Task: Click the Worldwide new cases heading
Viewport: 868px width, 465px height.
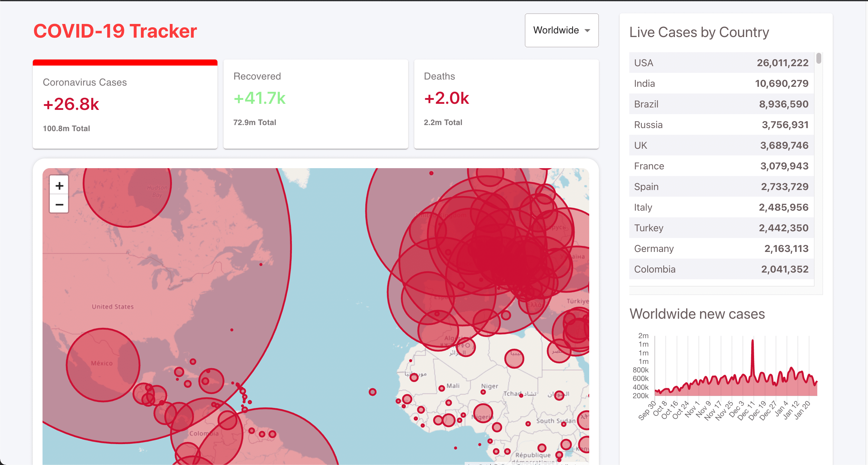Action: coord(697,314)
